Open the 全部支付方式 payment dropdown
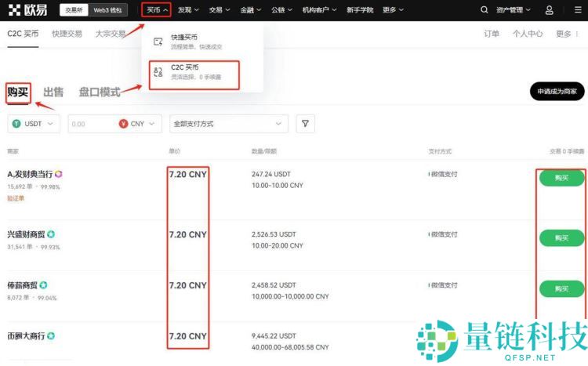The height and width of the screenshot is (366, 588). coord(229,124)
